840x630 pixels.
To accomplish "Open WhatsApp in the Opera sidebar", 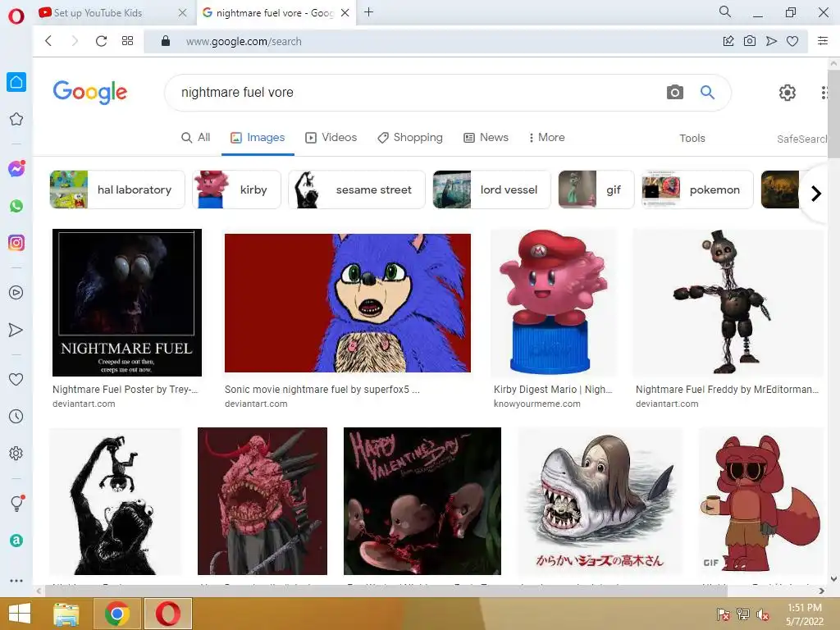I will [16, 206].
